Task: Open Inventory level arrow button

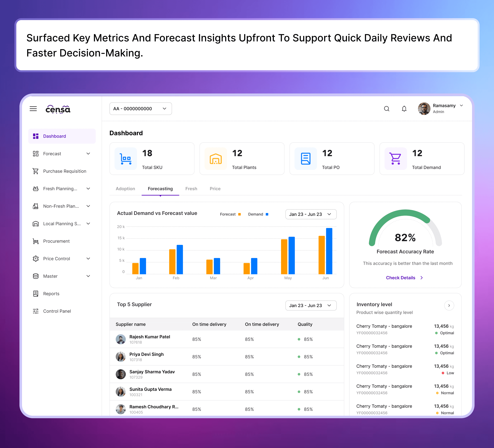Action: click(449, 305)
